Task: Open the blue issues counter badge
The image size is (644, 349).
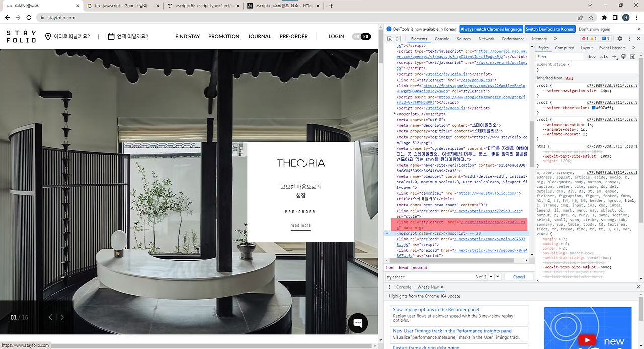Action: (x=605, y=39)
